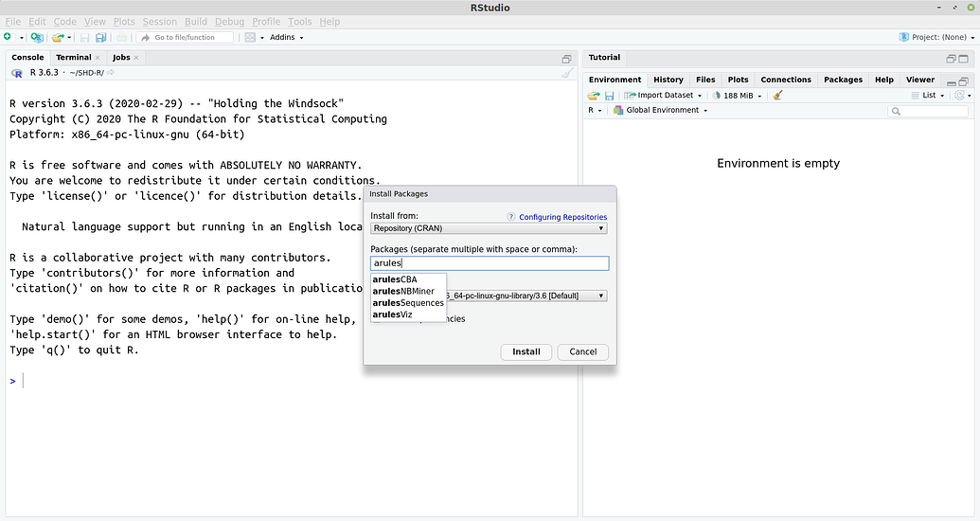Switch to the History tab

[668, 80]
